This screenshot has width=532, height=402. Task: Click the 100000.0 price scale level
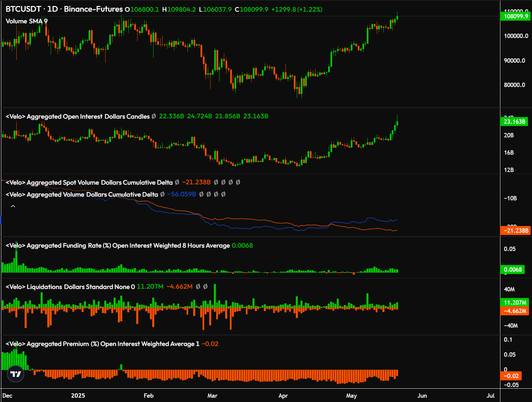pos(516,36)
